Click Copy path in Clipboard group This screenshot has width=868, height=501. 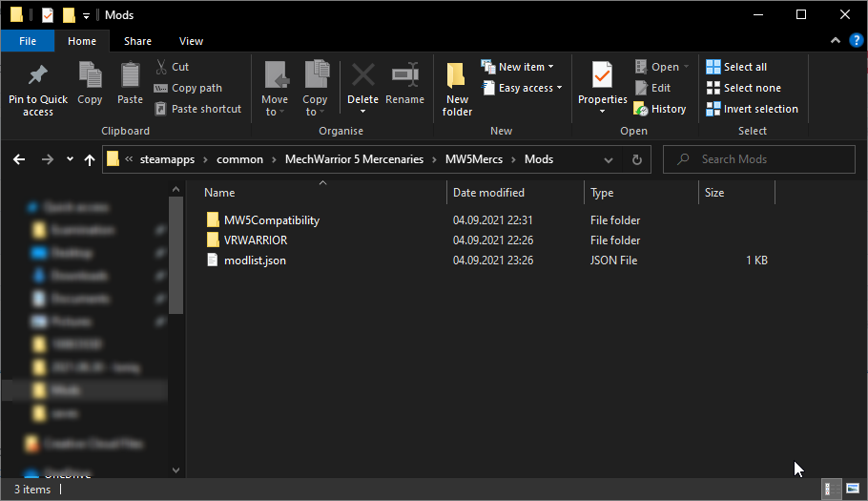[x=188, y=88]
